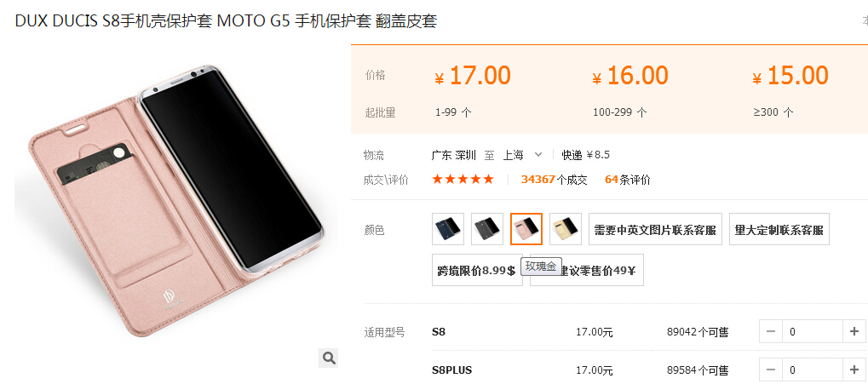Viewport: 868px width, 384px height.
Task: Select 建议零售价49¥ option
Action: tap(587, 270)
